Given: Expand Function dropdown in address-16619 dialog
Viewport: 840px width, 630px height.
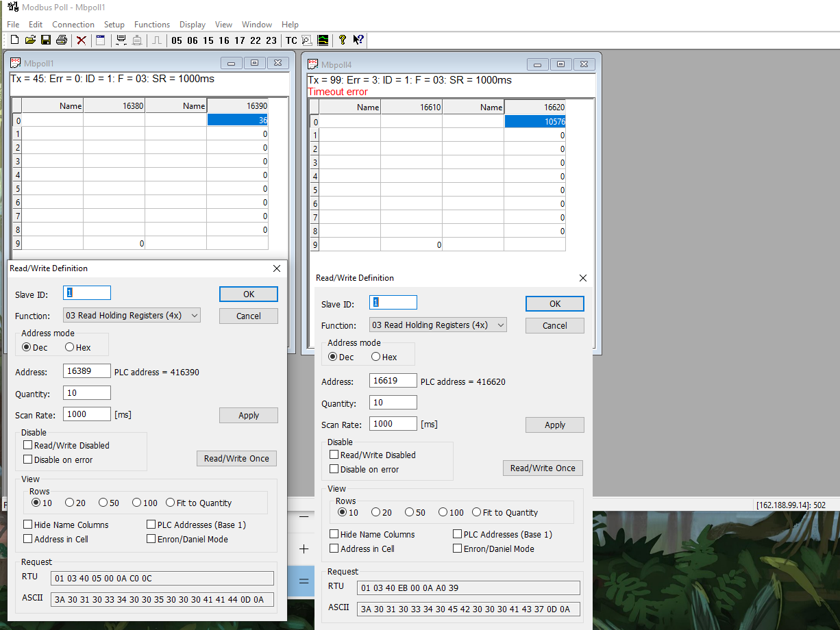Looking at the screenshot, I should [500, 325].
